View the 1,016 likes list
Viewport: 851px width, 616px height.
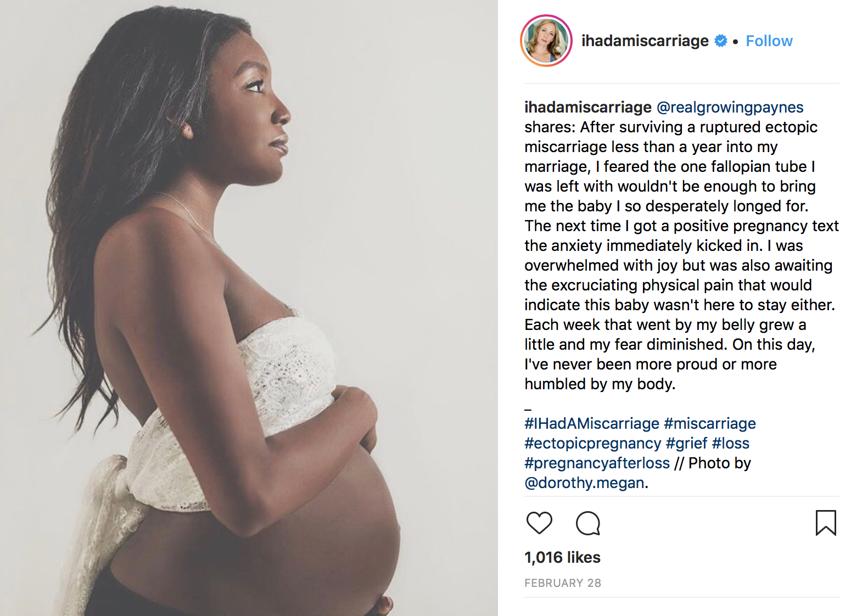pos(562,557)
